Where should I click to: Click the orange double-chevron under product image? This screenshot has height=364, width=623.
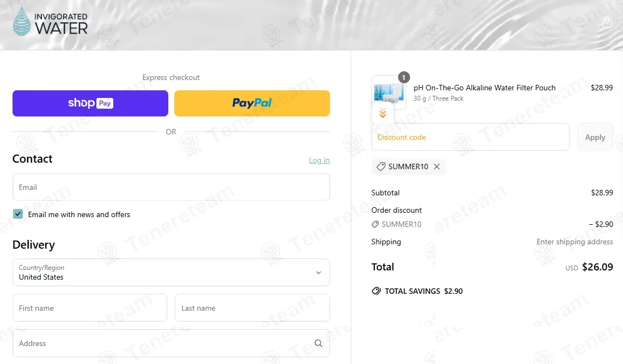point(383,113)
